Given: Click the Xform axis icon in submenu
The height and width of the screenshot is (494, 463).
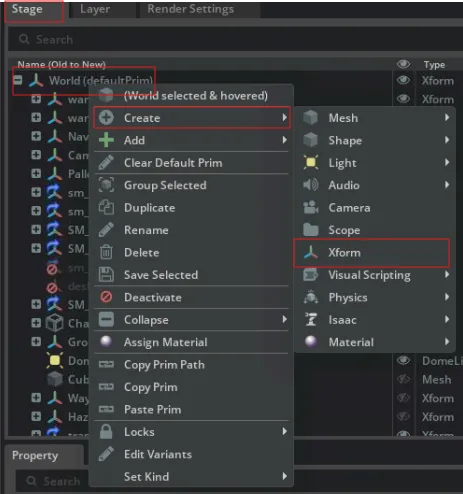Looking at the screenshot, I should point(311,252).
